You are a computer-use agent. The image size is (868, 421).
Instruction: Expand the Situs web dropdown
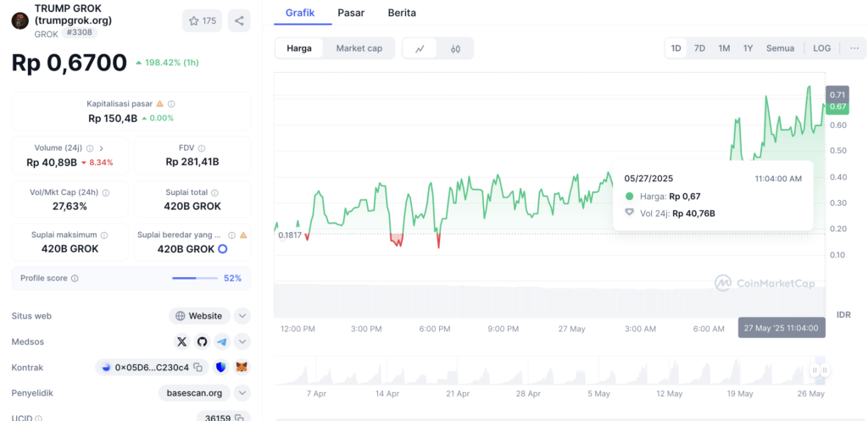(x=242, y=316)
